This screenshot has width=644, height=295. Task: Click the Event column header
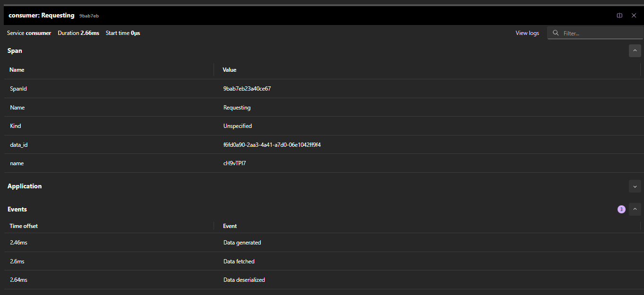point(230,226)
